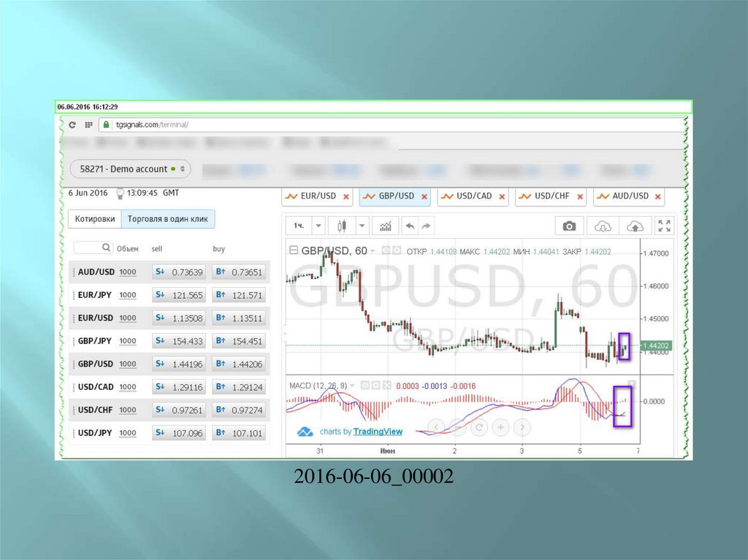Sell EUR/JPY at 121.565
This screenshot has height=560, width=748.
(x=179, y=295)
